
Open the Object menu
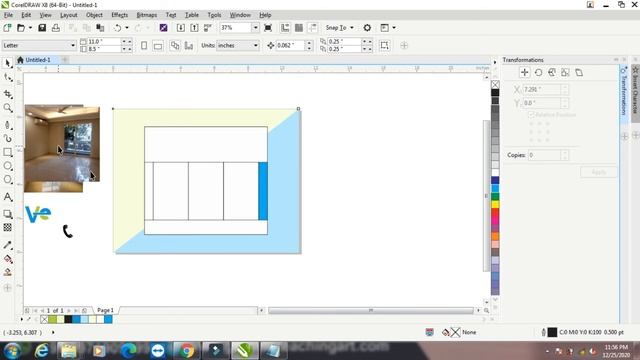click(x=94, y=15)
